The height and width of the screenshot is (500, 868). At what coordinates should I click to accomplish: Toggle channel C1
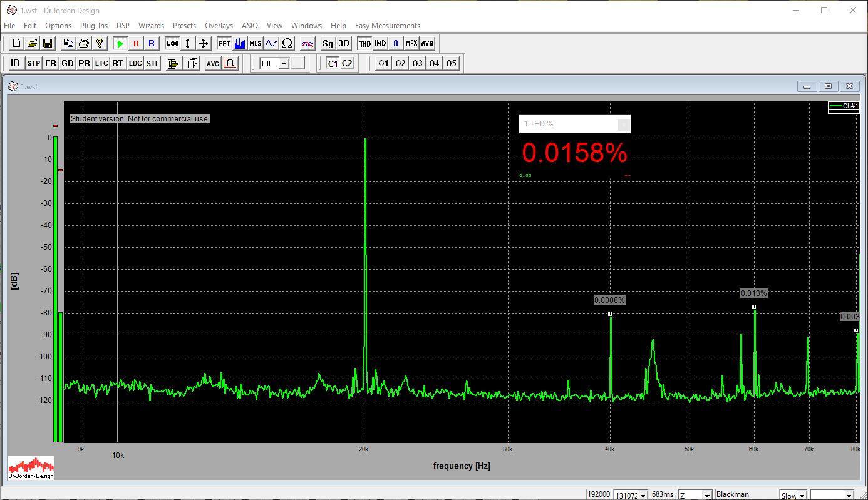[x=333, y=63]
